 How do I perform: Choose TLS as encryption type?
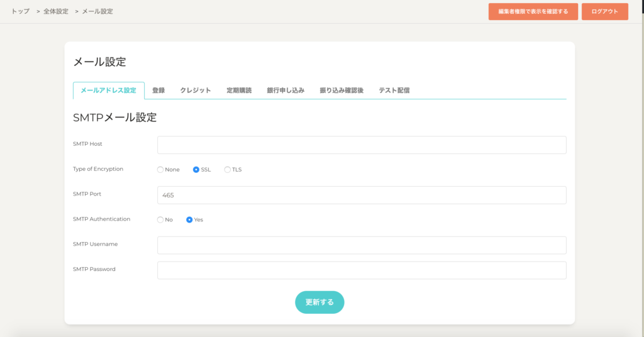[x=227, y=170]
